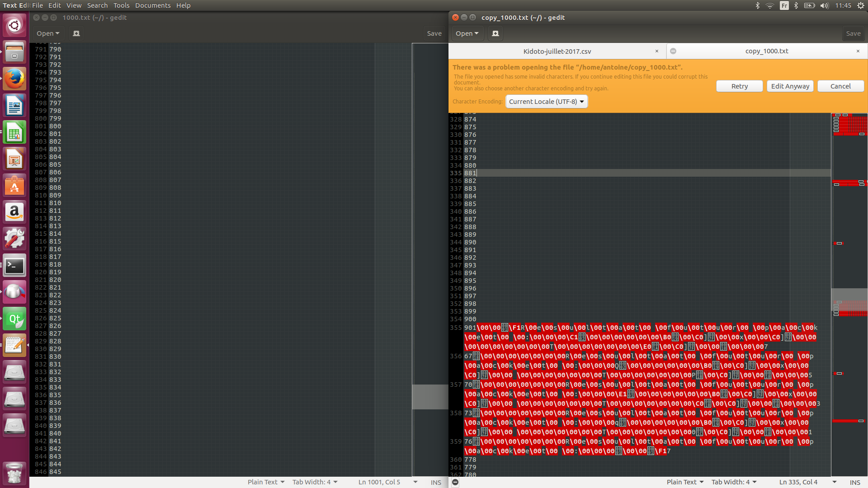Change Character Encoding from Current Locale (UTF-8)
This screenshot has height=488, width=868.
tap(546, 101)
